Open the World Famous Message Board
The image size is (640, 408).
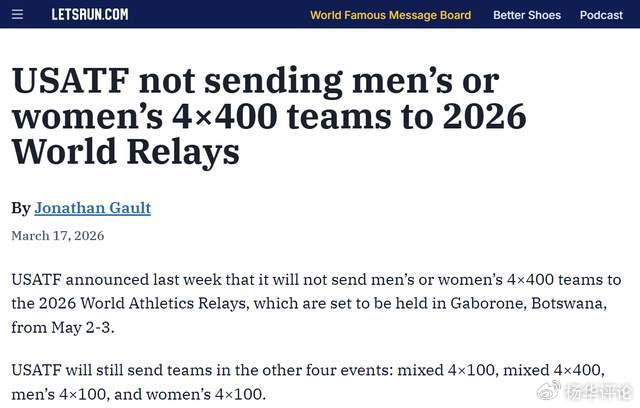click(x=390, y=15)
